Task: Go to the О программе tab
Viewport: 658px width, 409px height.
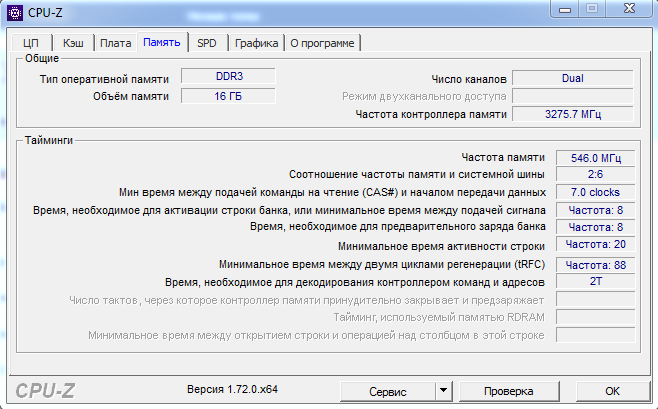Action: tap(322, 43)
